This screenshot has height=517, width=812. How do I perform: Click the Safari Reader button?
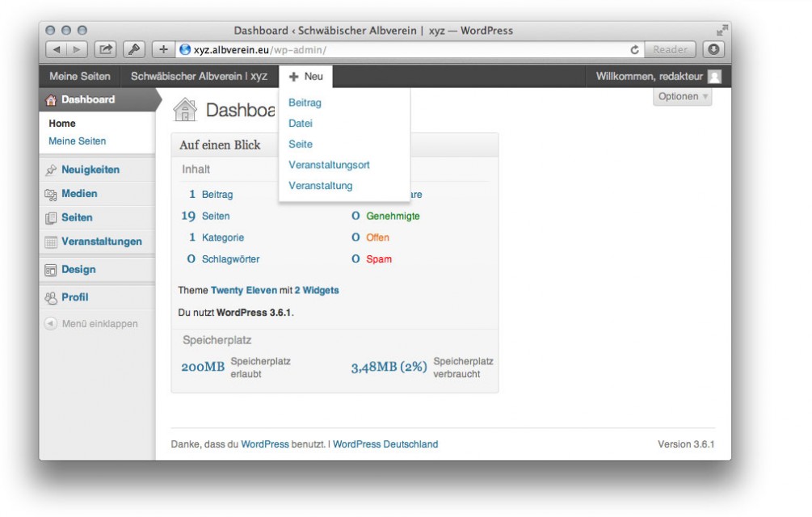click(670, 50)
